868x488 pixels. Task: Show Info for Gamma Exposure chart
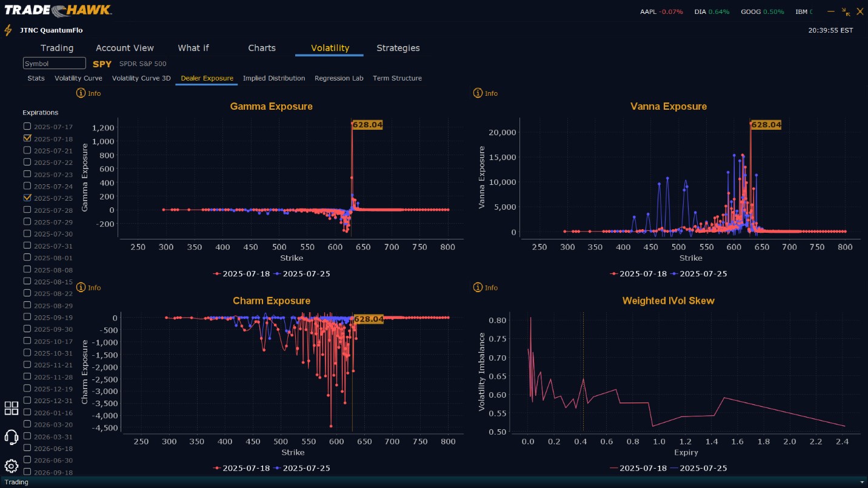[88, 93]
